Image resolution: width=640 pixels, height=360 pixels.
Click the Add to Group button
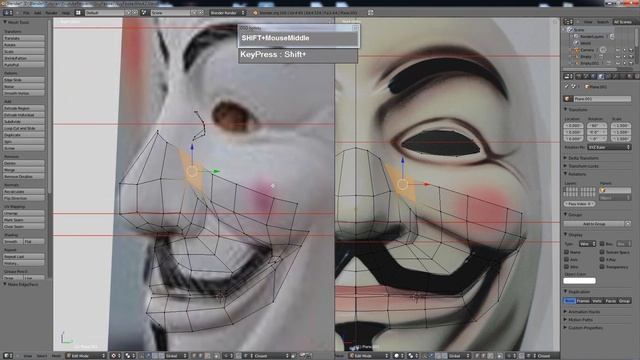point(594,224)
